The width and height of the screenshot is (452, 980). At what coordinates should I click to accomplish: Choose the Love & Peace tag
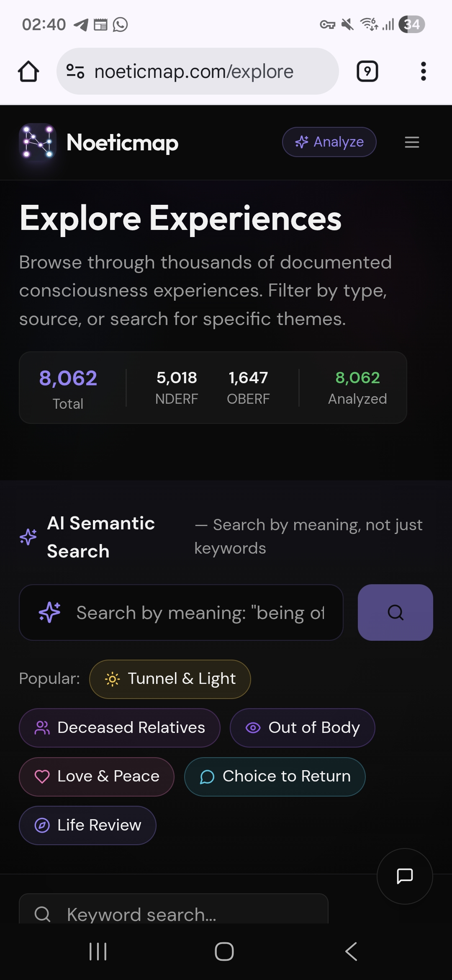coord(97,776)
